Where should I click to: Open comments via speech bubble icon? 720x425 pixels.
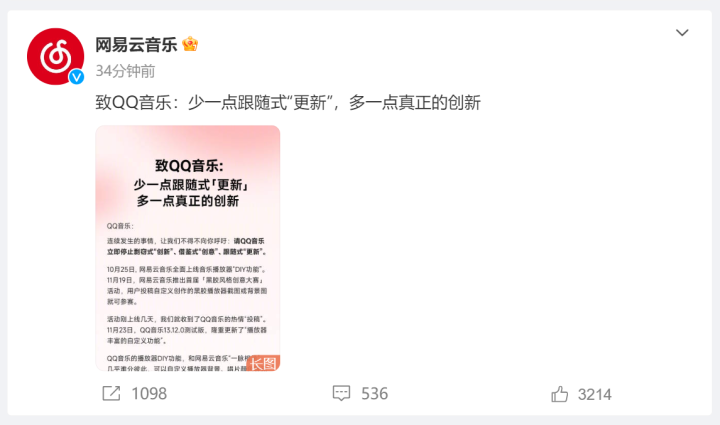pyautogui.click(x=341, y=393)
